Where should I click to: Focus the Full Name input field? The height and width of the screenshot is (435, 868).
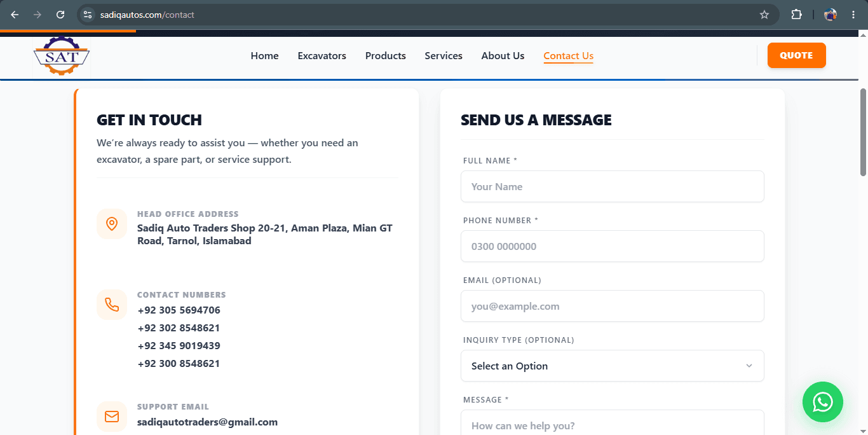click(x=613, y=186)
